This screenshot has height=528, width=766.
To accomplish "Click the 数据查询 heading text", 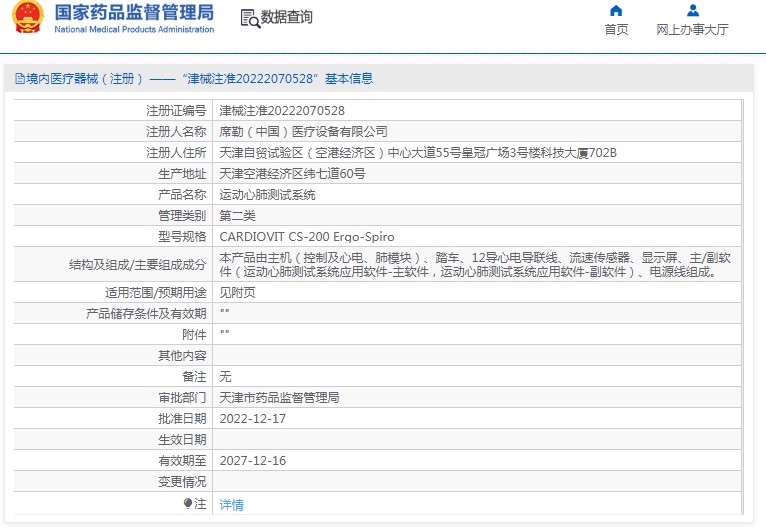I will 287,17.
